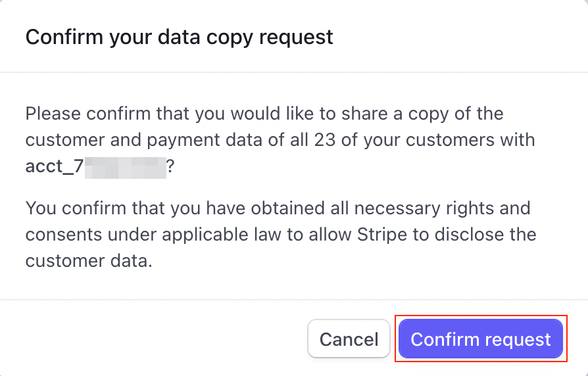Click the final words "customer data."
588x376 pixels.
89,260
